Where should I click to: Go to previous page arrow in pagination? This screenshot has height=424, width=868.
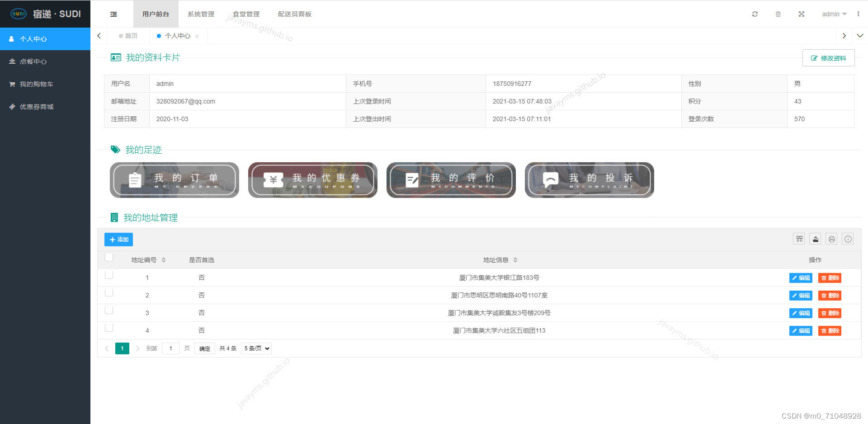click(107, 349)
